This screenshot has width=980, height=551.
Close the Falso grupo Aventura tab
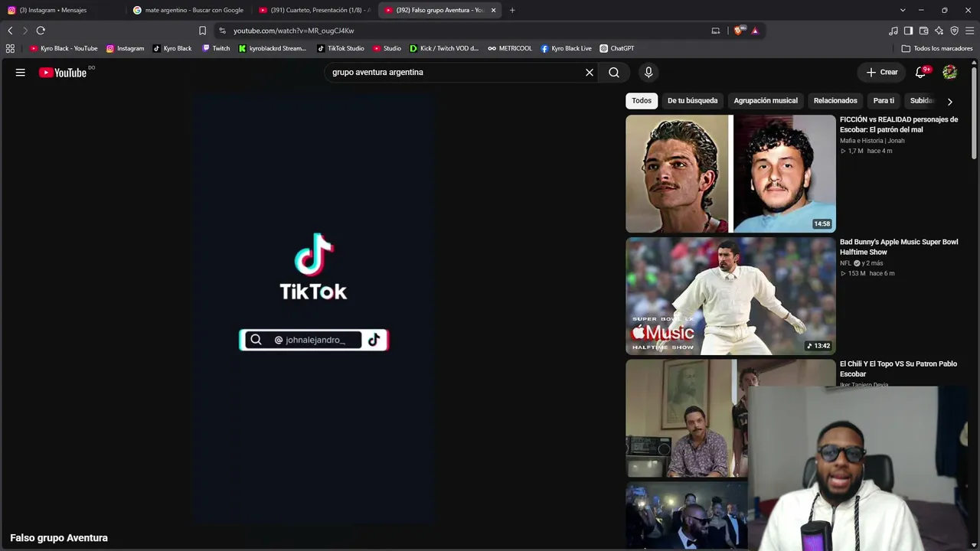(x=493, y=10)
